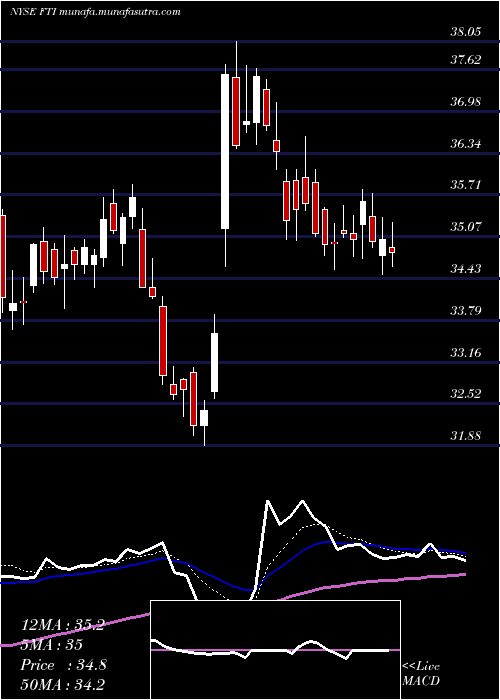Select the 35.71 price axis label

click(466, 185)
